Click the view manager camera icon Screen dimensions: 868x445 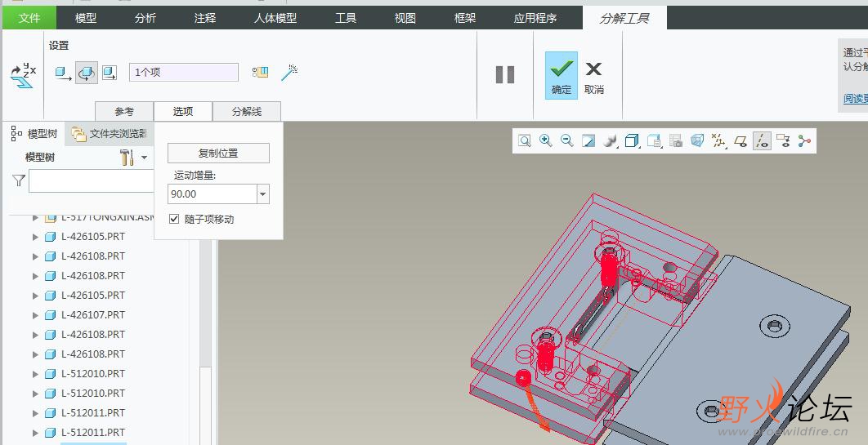point(675,141)
